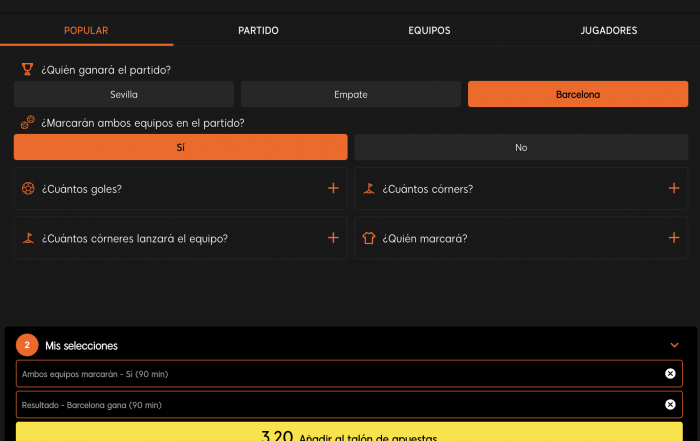The width and height of the screenshot is (700, 441).
Task: Click corner flag icon for córneres lanzará el equipo
Action: click(x=28, y=238)
